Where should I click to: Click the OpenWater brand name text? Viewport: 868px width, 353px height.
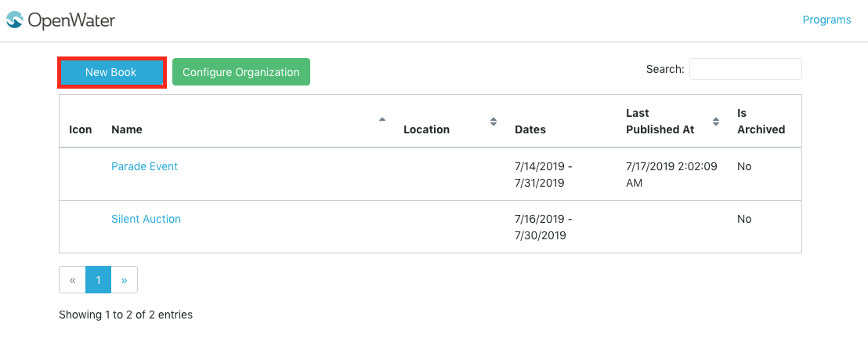point(71,20)
